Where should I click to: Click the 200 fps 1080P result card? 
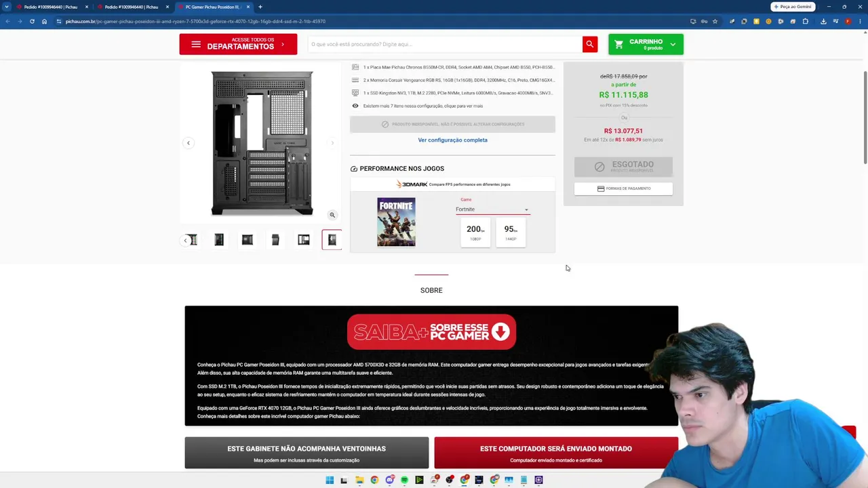click(x=475, y=232)
